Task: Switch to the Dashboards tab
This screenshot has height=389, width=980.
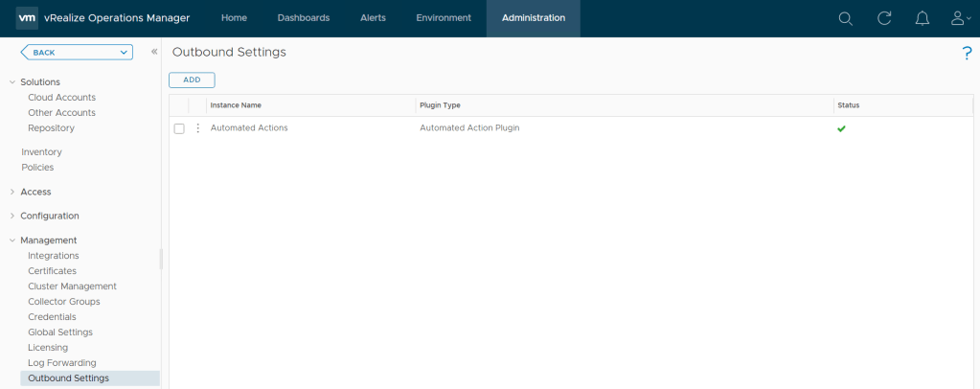Action: (303, 18)
